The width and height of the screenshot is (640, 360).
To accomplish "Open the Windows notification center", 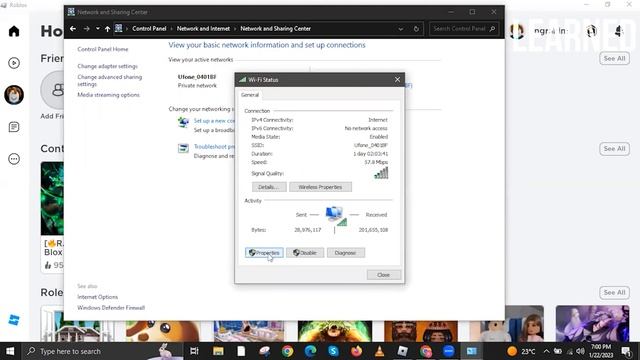I will [x=627, y=351].
